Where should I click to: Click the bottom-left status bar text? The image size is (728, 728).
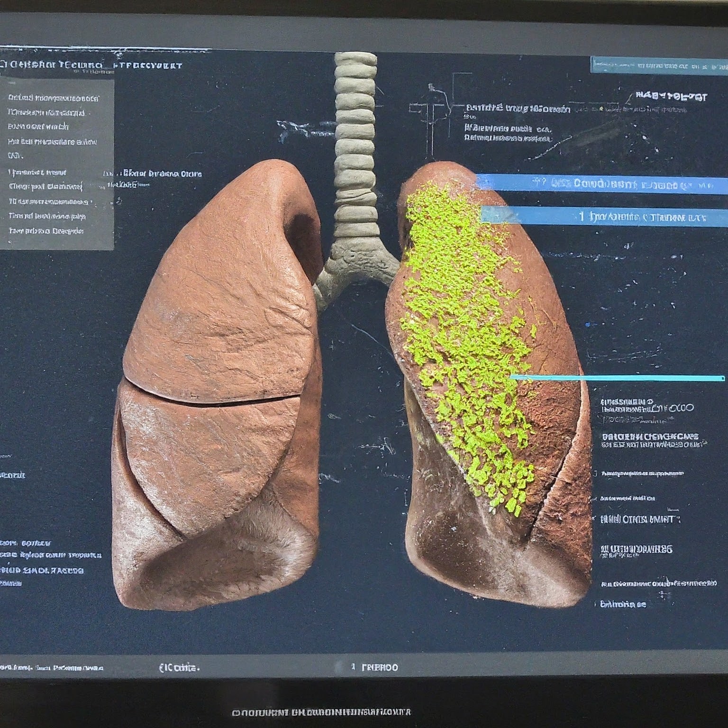(x=51, y=668)
